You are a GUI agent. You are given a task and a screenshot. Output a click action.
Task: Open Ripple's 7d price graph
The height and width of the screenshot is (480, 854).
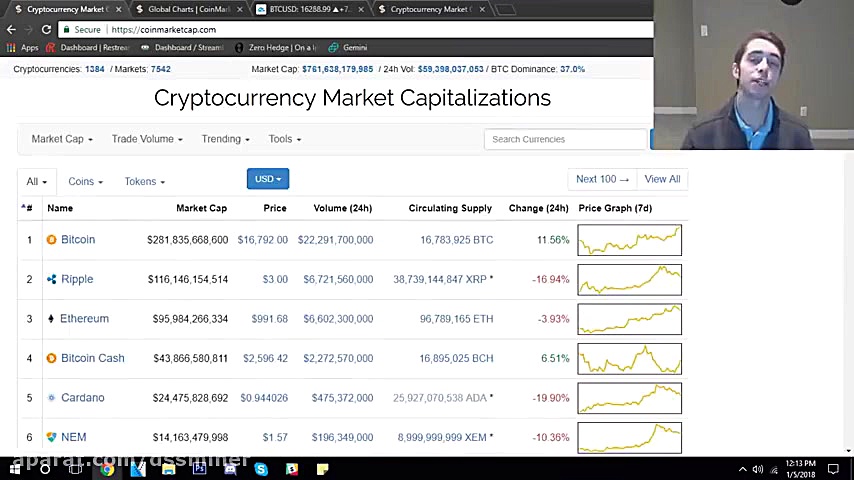(x=630, y=280)
